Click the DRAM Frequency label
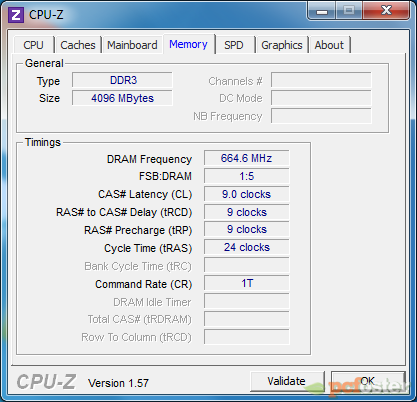417x402 pixels. [x=149, y=159]
